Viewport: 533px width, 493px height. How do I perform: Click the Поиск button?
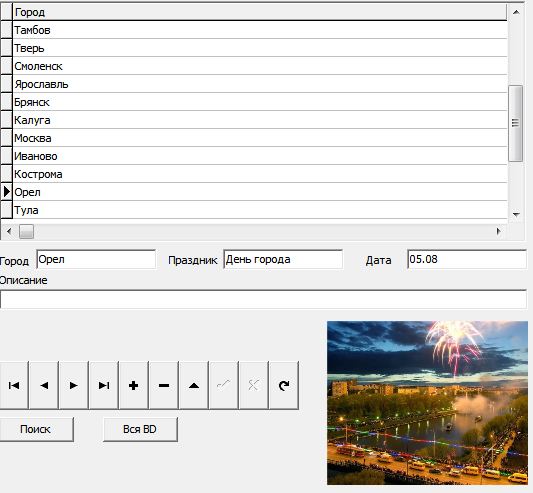click(x=36, y=429)
